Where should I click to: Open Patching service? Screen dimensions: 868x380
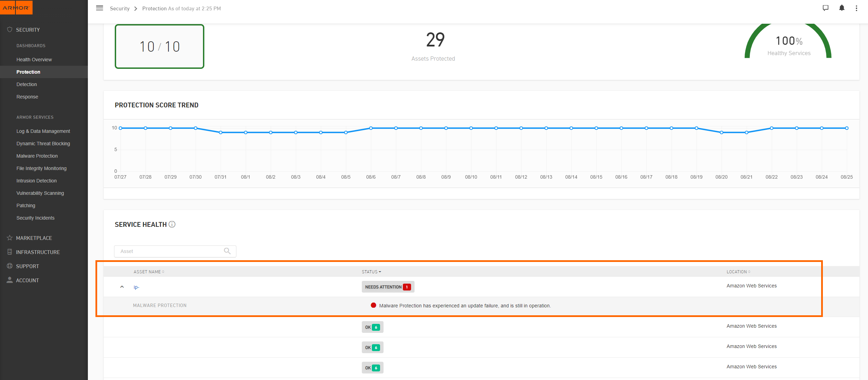click(26, 205)
